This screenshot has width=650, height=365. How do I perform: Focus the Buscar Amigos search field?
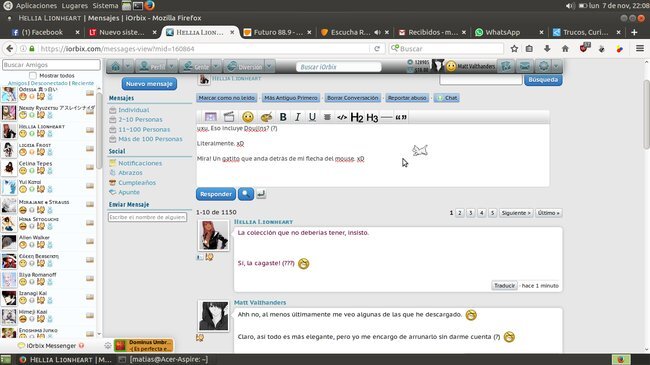tap(51, 65)
